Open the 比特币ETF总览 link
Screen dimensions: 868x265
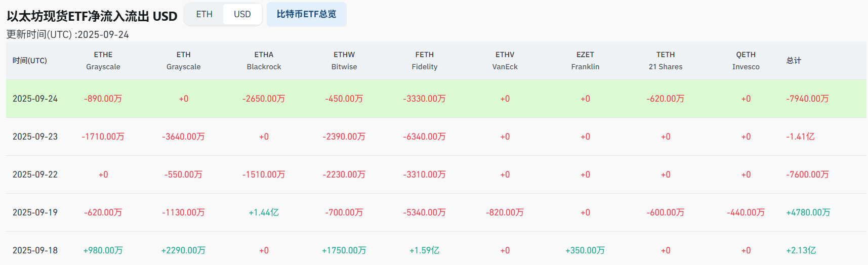(306, 14)
